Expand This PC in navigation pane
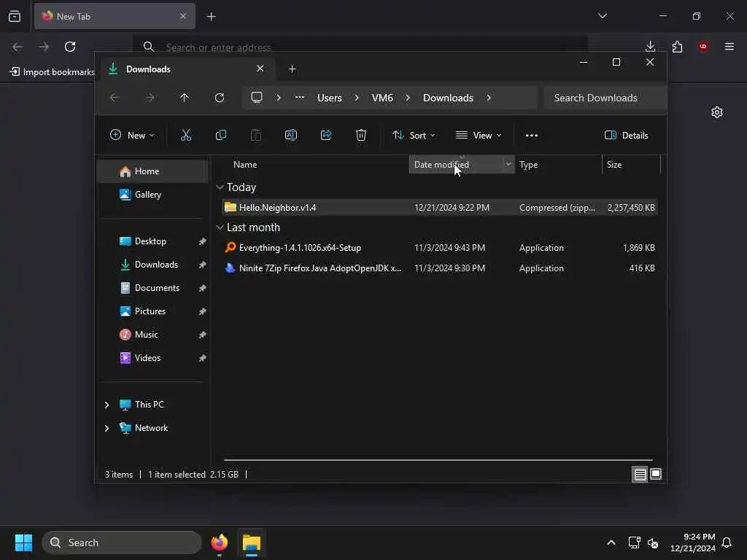Image resolution: width=747 pixels, height=560 pixels. pyautogui.click(x=107, y=405)
